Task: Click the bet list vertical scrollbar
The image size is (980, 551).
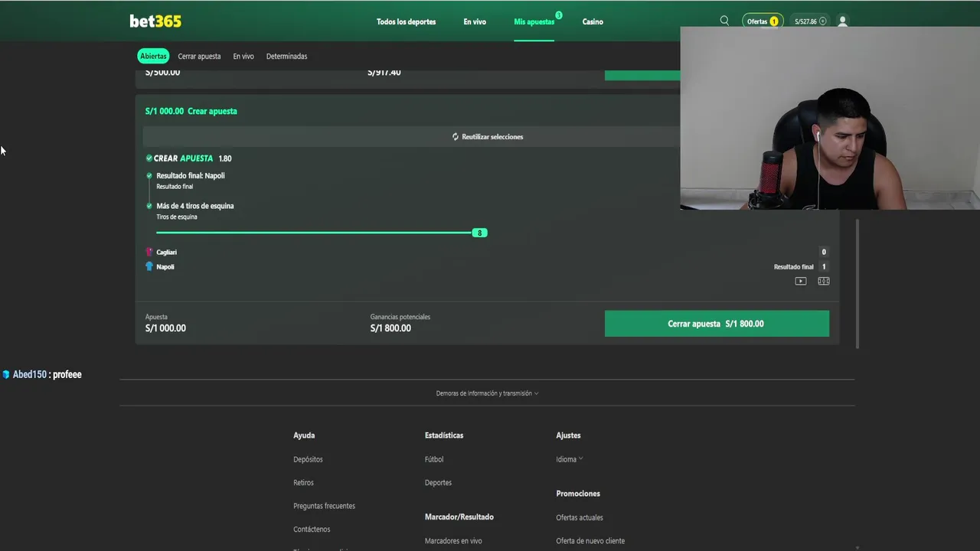Action: (x=857, y=283)
